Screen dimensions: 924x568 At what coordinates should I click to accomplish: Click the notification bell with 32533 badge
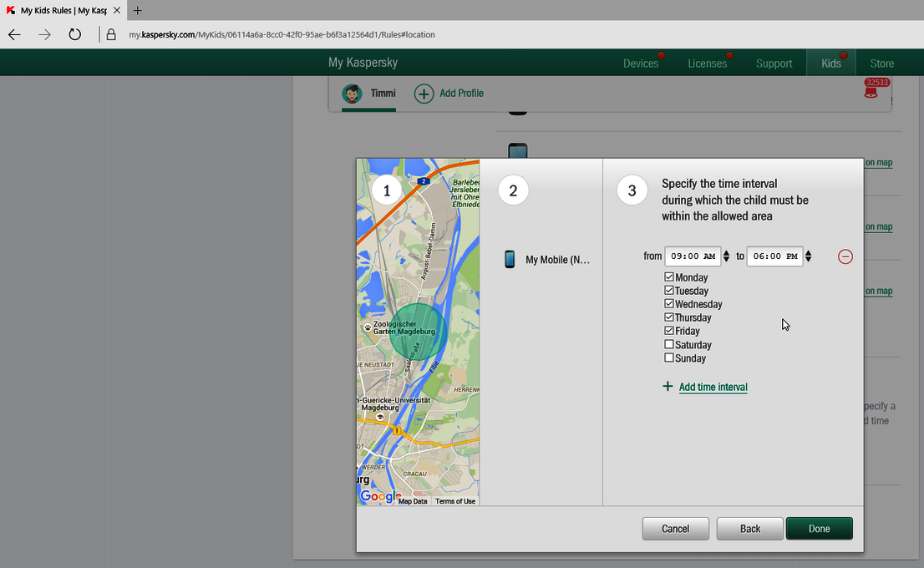[871, 92]
